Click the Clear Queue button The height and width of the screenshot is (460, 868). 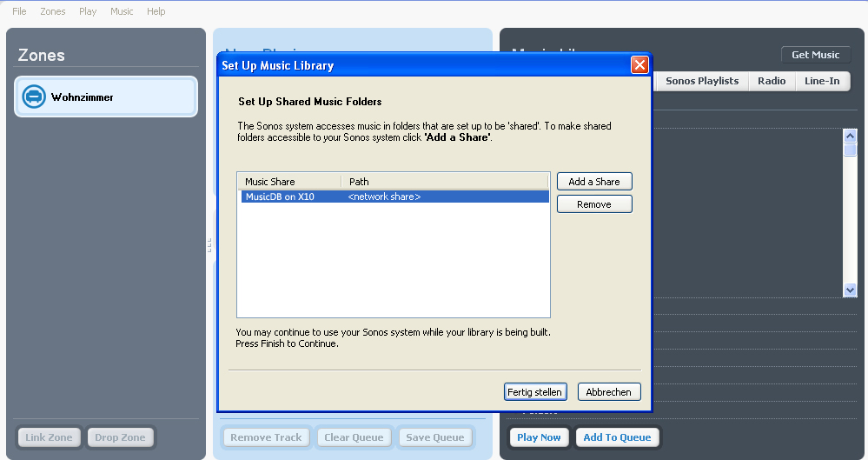click(x=354, y=437)
